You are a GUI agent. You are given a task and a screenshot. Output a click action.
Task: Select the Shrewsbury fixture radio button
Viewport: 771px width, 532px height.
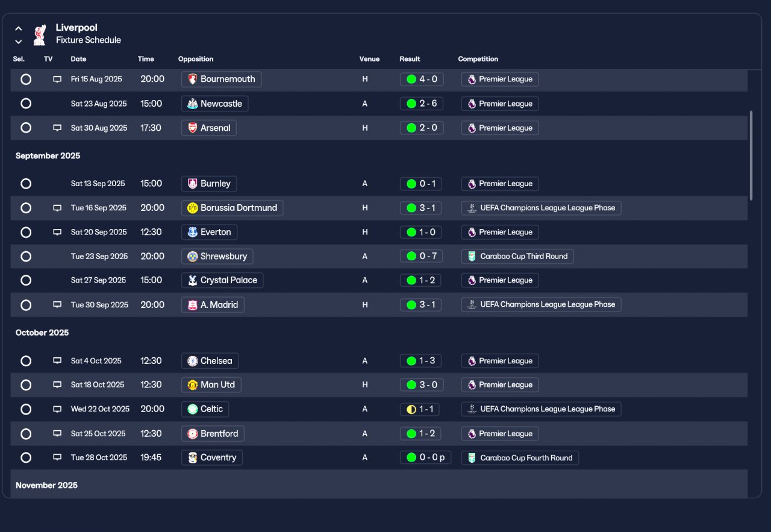click(26, 256)
